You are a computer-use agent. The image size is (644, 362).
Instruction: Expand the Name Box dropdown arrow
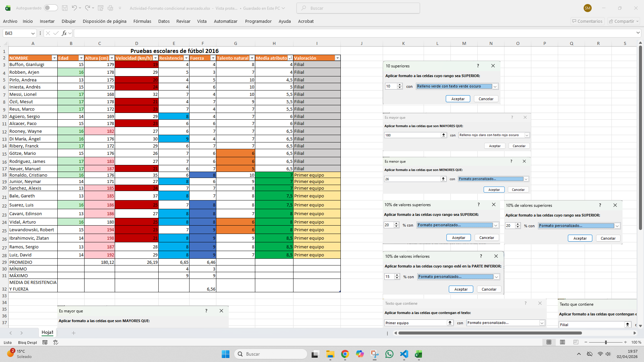pyautogui.click(x=33, y=33)
